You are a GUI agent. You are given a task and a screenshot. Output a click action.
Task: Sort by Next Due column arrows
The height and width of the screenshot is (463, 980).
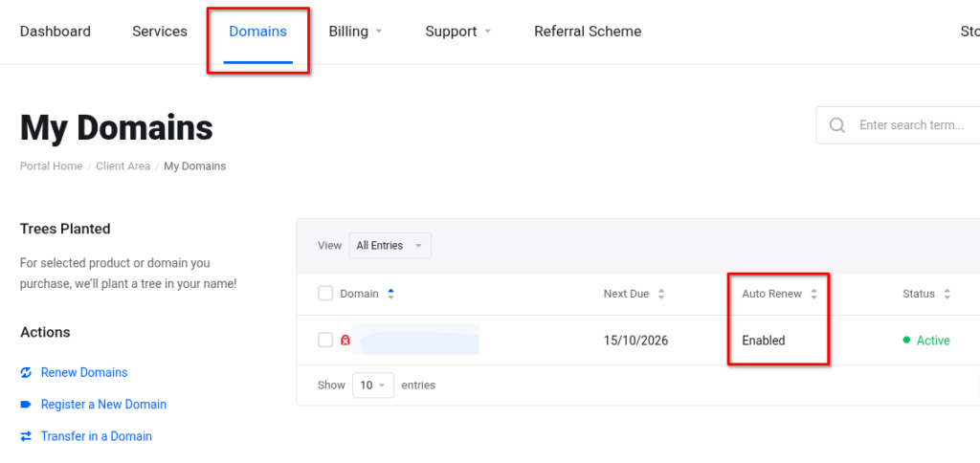pos(661,294)
